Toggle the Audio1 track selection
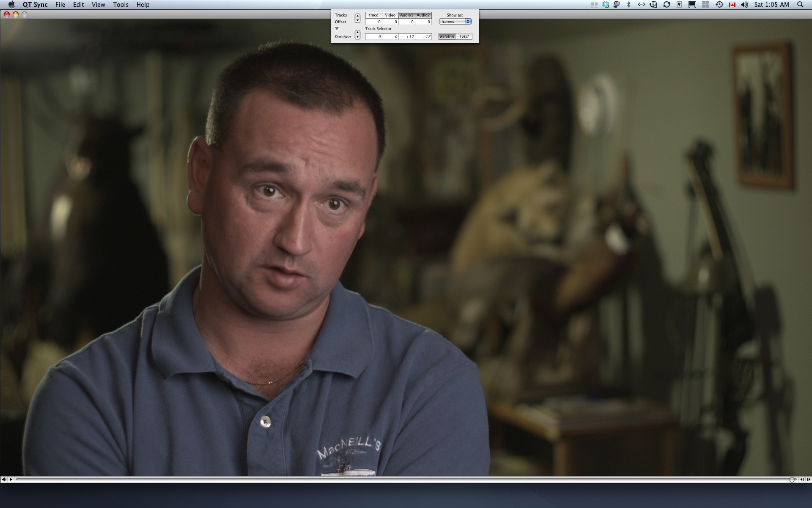Image resolution: width=812 pixels, height=508 pixels. (406, 15)
